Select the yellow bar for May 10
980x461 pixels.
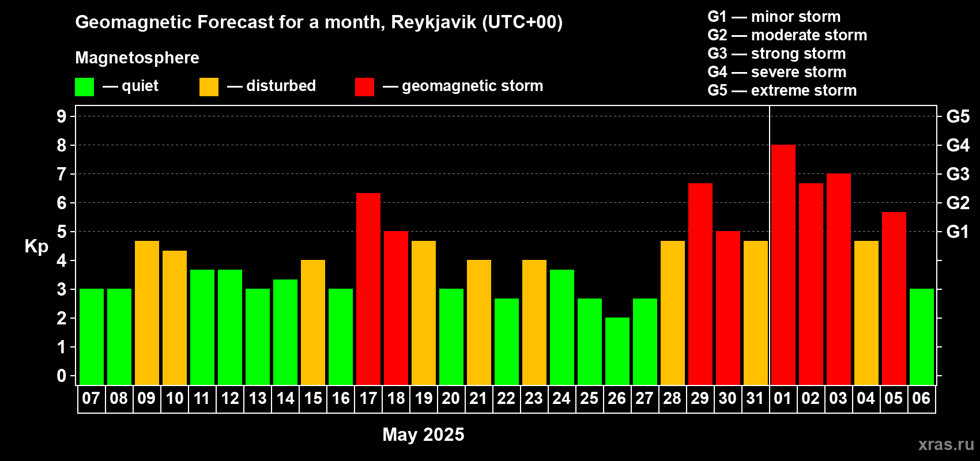[x=175, y=318]
